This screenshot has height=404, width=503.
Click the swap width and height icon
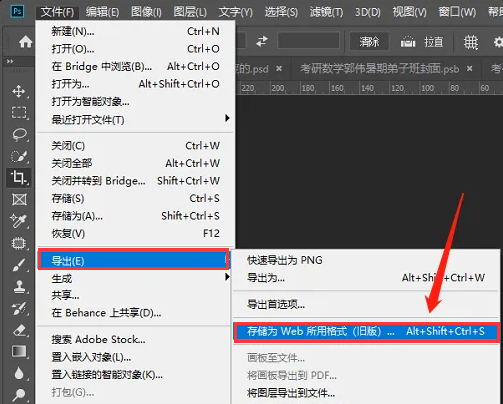[262, 41]
